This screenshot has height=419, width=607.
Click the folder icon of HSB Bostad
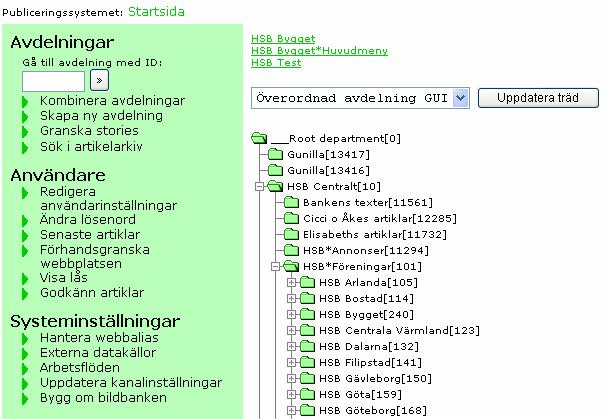tap(307, 298)
